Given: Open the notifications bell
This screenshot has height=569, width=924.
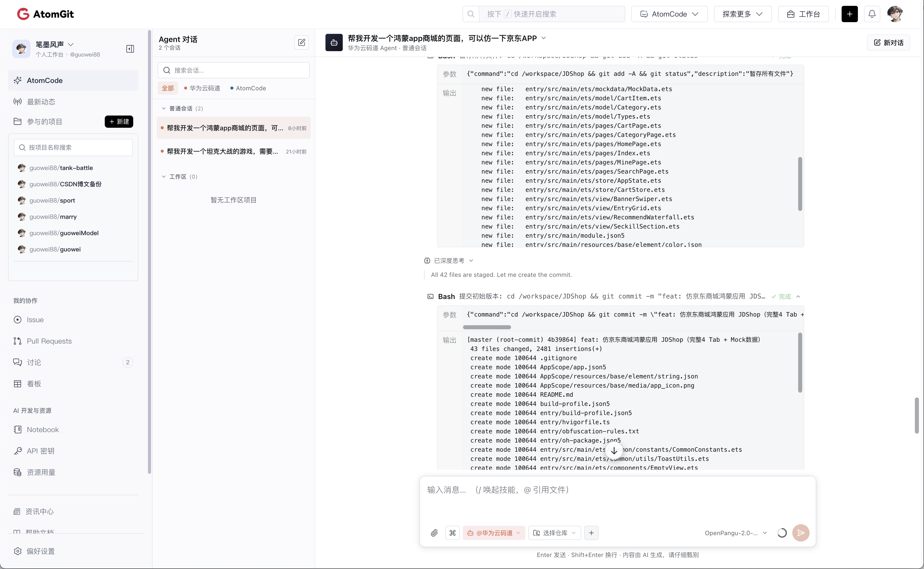Looking at the screenshot, I should [872, 14].
